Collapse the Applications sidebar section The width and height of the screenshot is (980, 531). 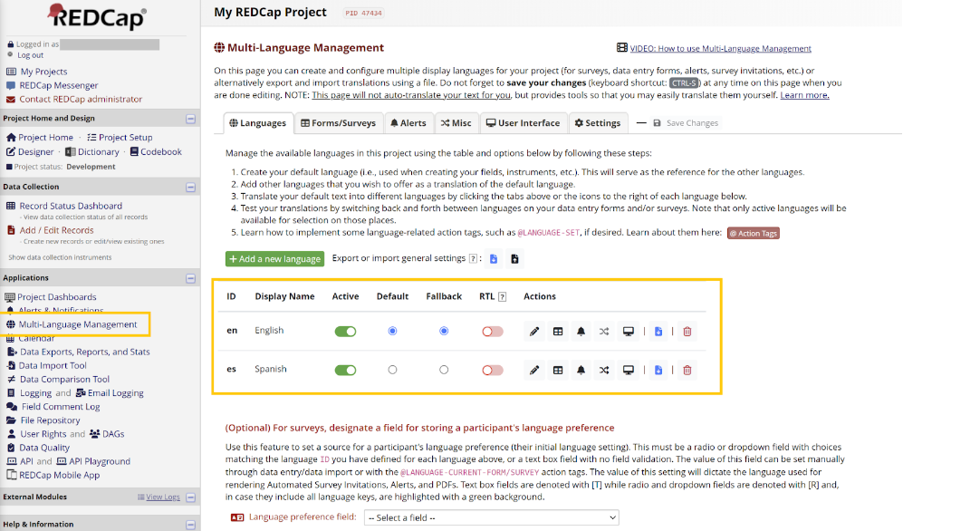point(190,278)
